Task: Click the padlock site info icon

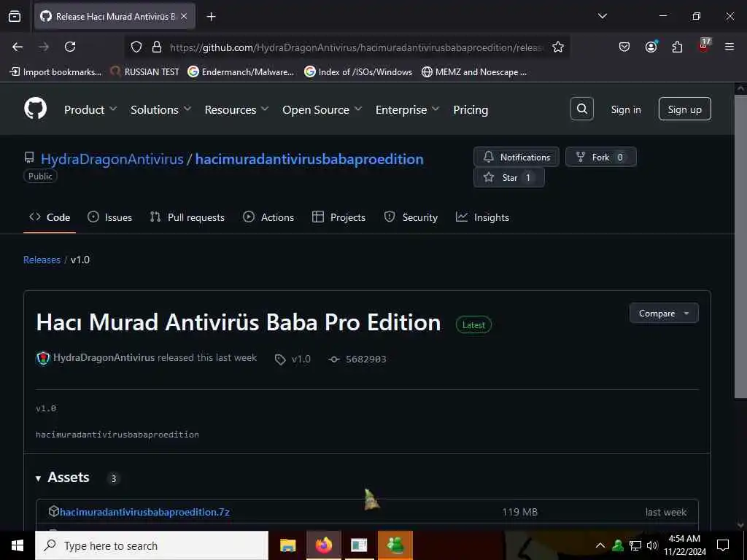Action: [x=156, y=47]
